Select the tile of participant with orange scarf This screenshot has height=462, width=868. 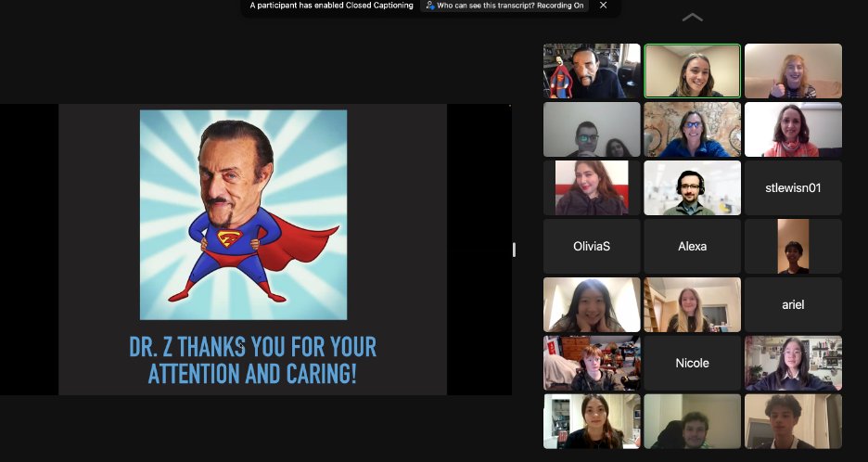(793, 130)
